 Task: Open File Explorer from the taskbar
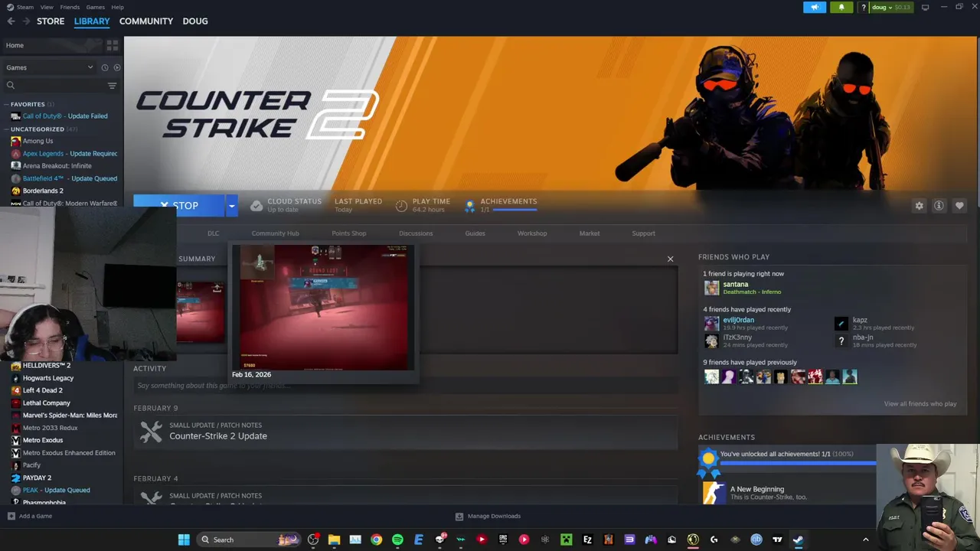(334, 540)
